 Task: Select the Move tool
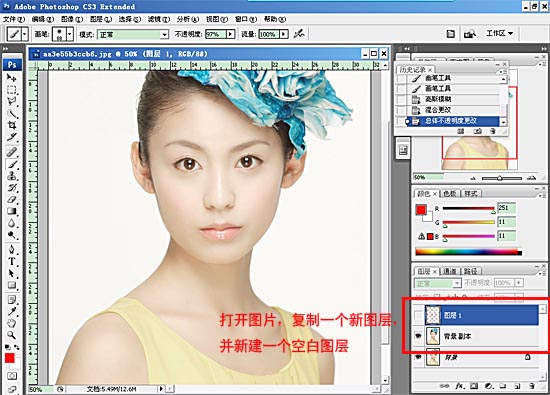point(12,78)
